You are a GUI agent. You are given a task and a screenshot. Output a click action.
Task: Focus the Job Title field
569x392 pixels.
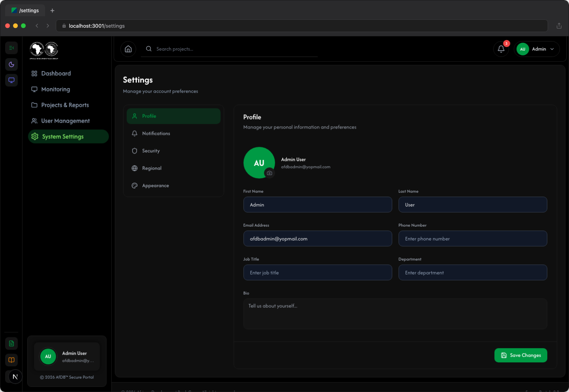(318, 273)
